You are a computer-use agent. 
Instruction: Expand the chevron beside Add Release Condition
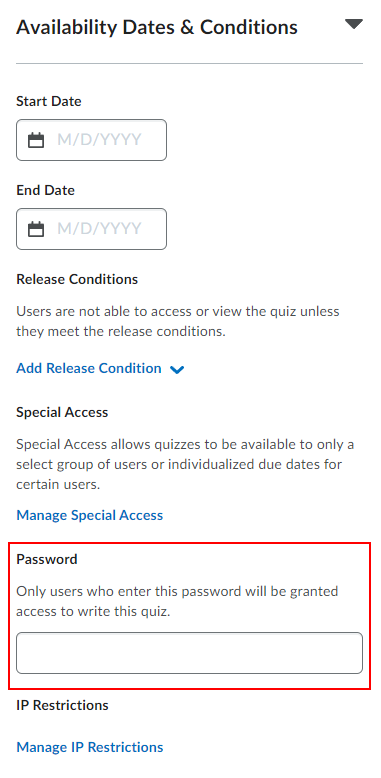click(177, 370)
